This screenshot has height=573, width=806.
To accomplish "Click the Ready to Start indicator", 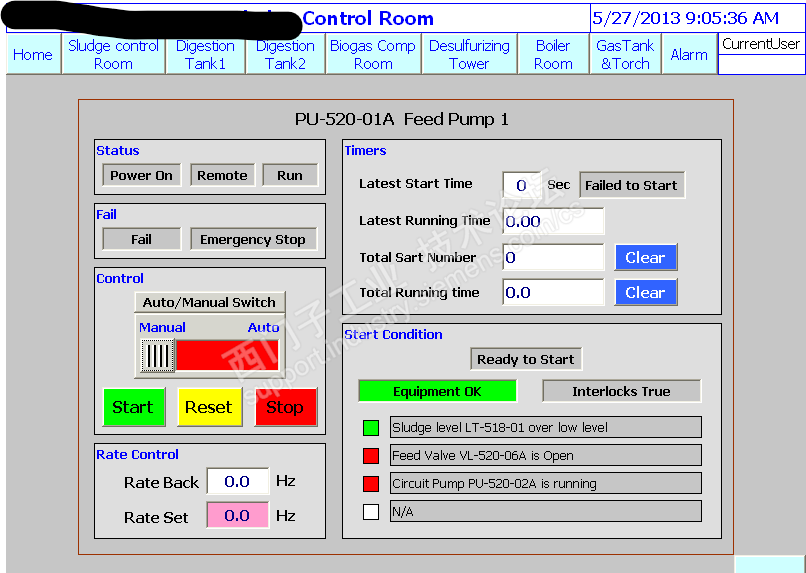I will click(526, 359).
